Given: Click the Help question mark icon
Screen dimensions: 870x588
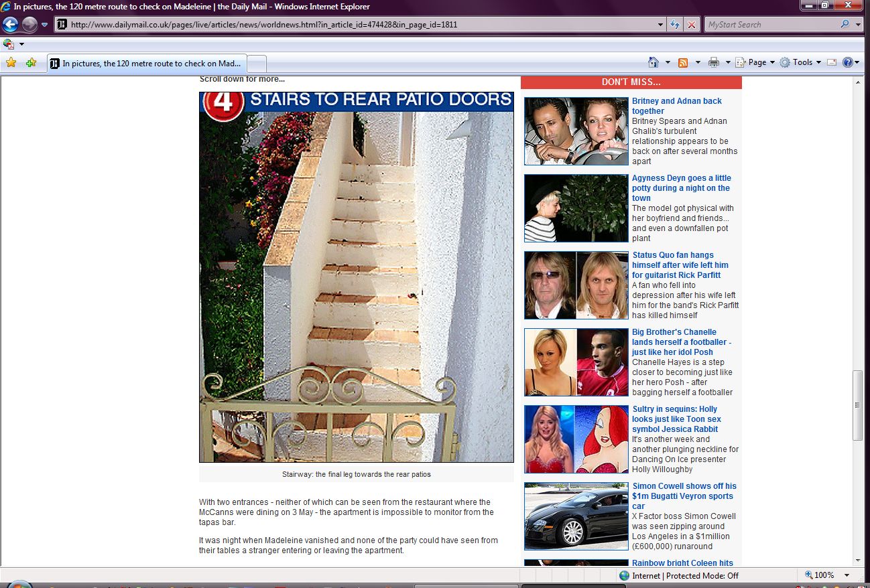Looking at the screenshot, I should pos(847,62).
